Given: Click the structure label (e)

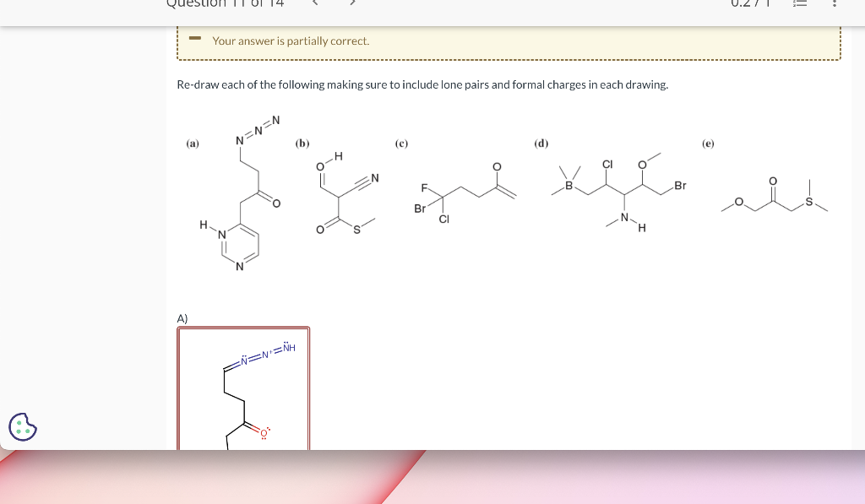Looking at the screenshot, I should (x=707, y=144).
